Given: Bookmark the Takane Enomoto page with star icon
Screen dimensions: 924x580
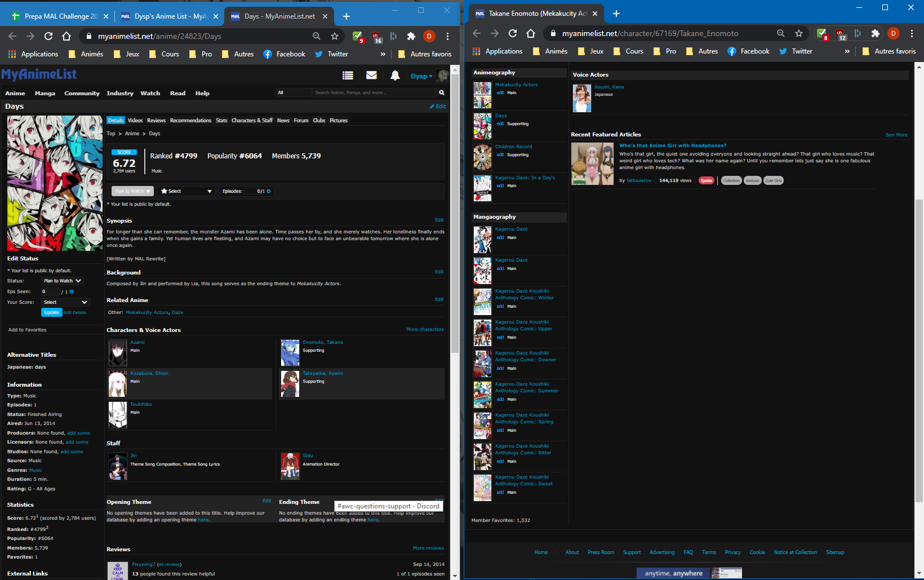Looking at the screenshot, I should tap(799, 33).
